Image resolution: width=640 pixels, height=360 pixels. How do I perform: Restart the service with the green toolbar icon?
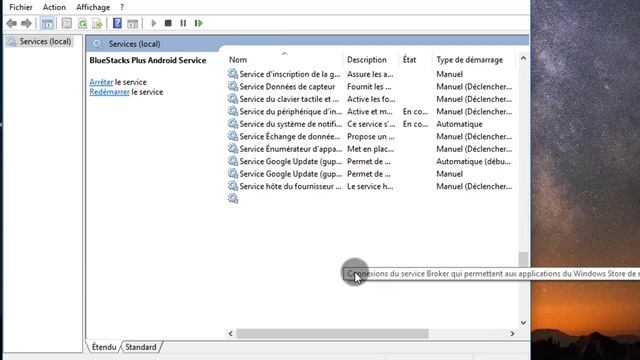(x=199, y=23)
